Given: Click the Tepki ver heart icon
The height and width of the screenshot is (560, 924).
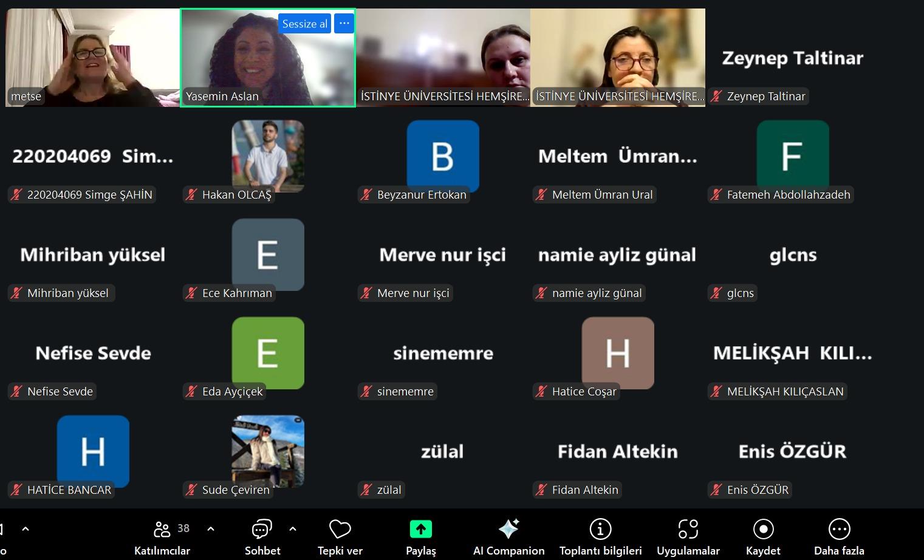Looking at the screenshot, I should tap(340, 536).
